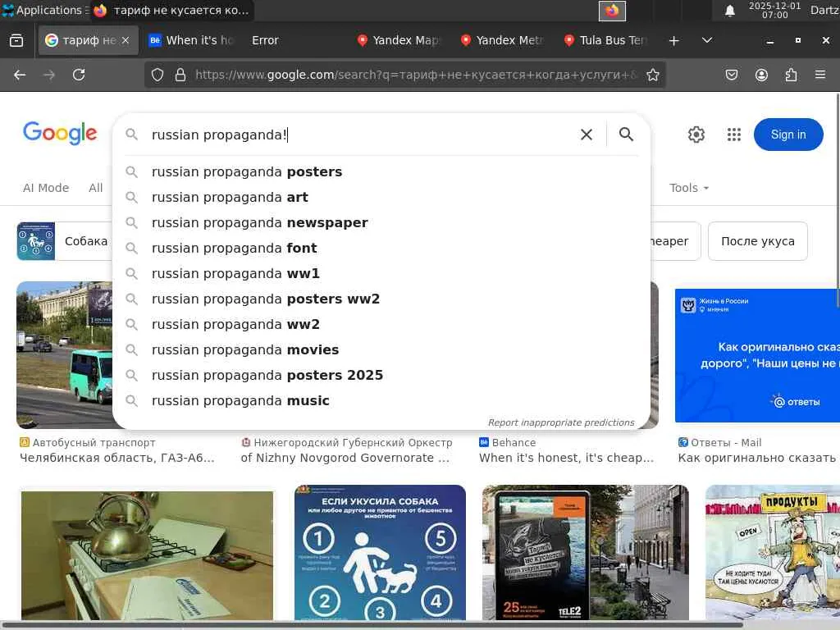Image resolution: width=840 pixels, height=630 pixels.
Task: Open the extensions puzzle icon
Action: coord(791,75)
